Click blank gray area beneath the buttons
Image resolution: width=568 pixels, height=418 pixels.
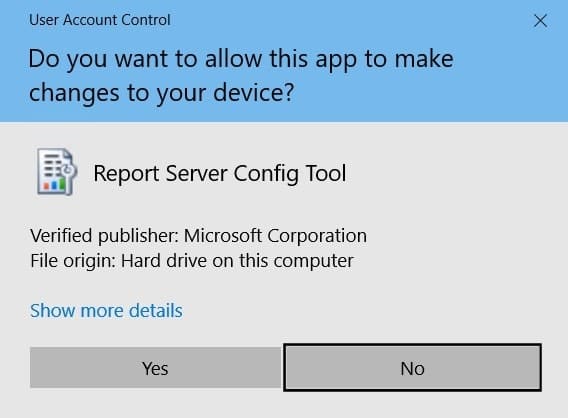284,405
